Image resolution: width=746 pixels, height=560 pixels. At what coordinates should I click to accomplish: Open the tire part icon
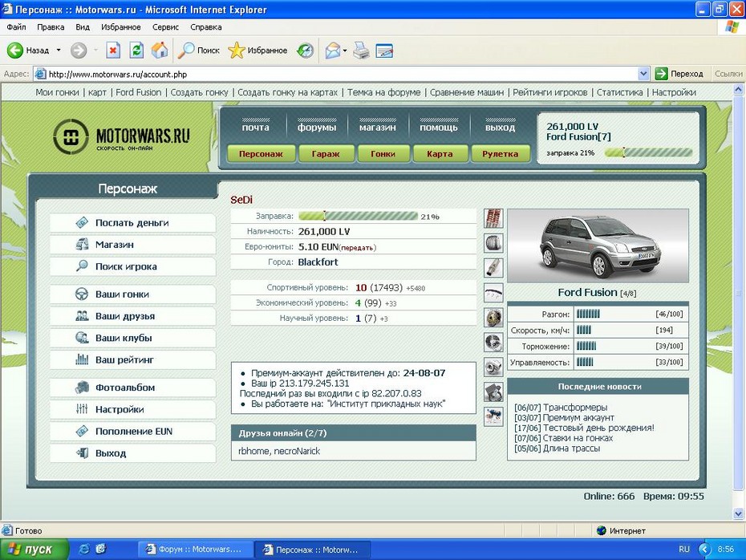click(493, 243)
